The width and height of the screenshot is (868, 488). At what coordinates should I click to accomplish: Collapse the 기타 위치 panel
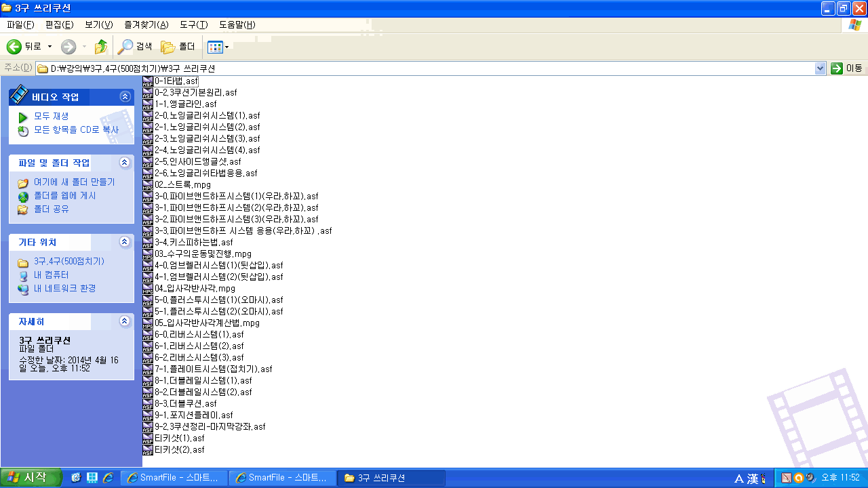124,242
